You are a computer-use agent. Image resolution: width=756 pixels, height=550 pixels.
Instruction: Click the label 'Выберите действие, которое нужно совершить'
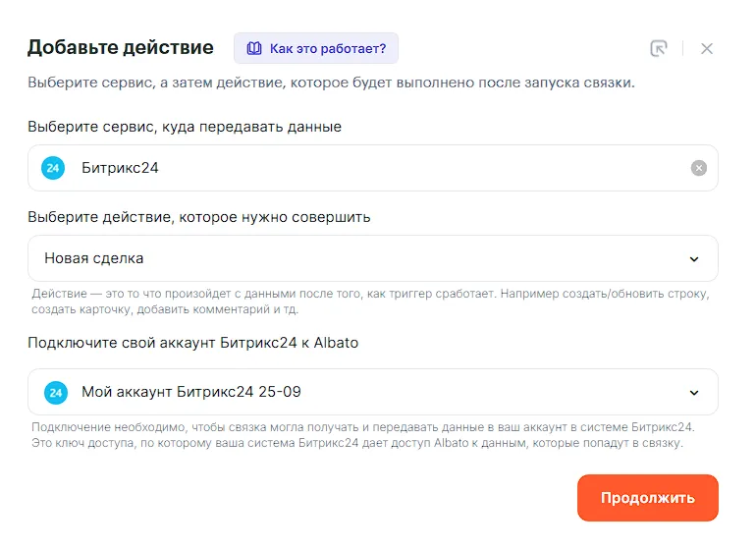(x=199, y=217)
